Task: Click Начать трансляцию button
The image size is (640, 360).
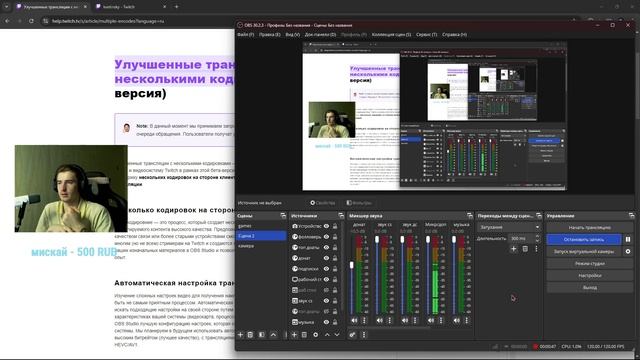Action: pyautogui.click(x=589, y=227)
